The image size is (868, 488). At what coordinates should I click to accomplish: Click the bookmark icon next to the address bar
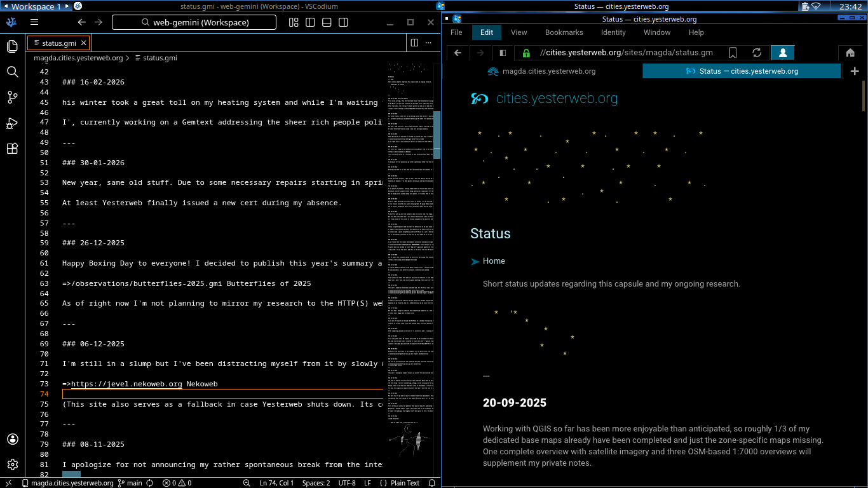point(733,53)
